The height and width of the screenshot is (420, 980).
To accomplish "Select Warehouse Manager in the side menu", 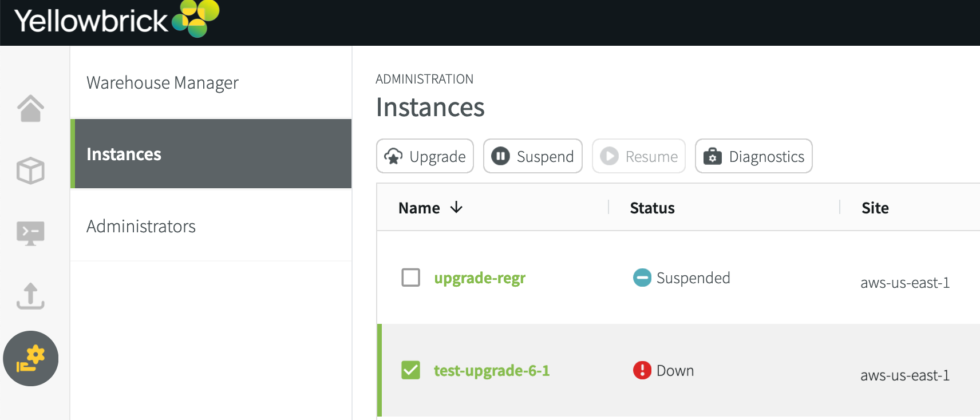I will pyautogui.click(x=211, y=82).
